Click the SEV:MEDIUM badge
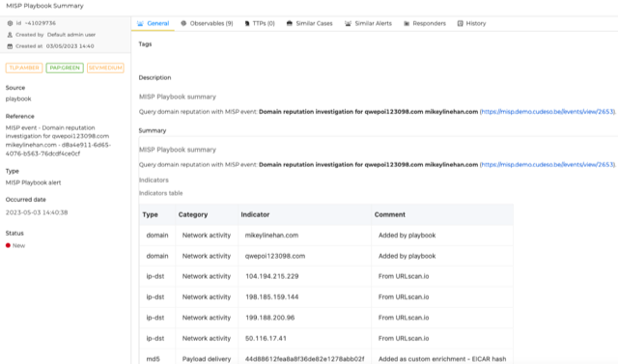The height and width of the screenshot is (364, 618). [105, 68]
